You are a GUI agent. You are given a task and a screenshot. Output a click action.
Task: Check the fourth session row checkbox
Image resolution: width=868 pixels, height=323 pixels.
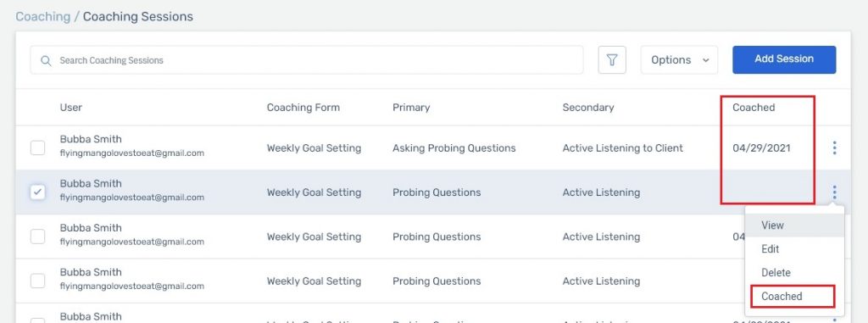[37, 281]
